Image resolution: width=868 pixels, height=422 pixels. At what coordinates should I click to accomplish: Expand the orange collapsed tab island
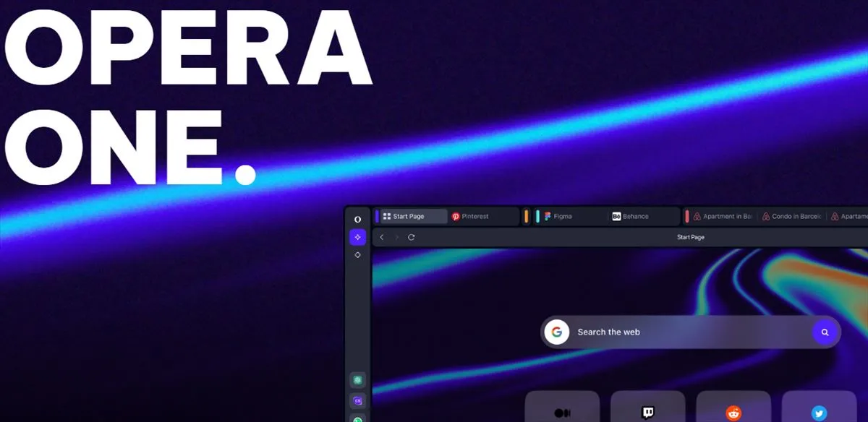[x=527, y=216]
